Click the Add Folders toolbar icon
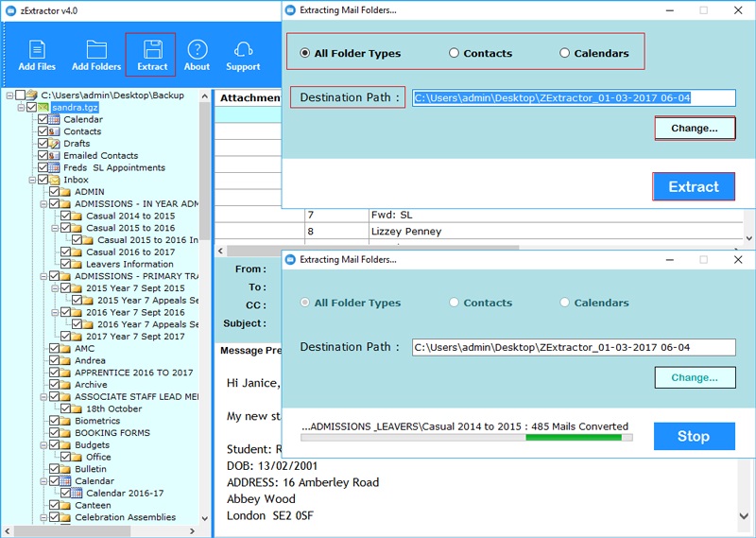Screen dimensions: 756x538 [96, 49]
